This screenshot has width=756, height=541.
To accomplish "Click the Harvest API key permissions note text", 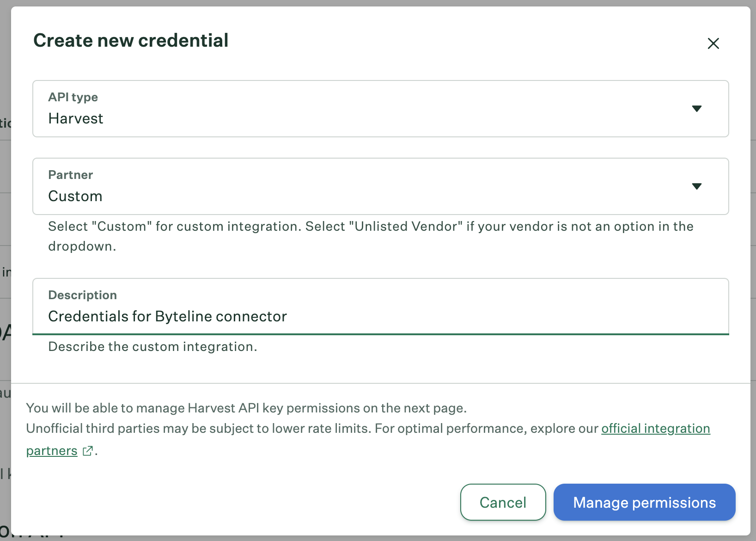I will pos(246,408).
